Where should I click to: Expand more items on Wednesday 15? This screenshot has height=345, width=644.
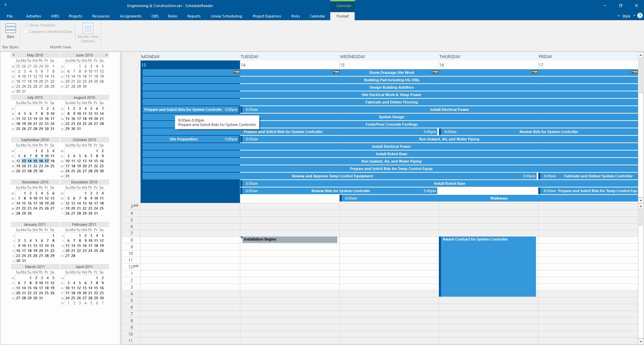[435, 72]
